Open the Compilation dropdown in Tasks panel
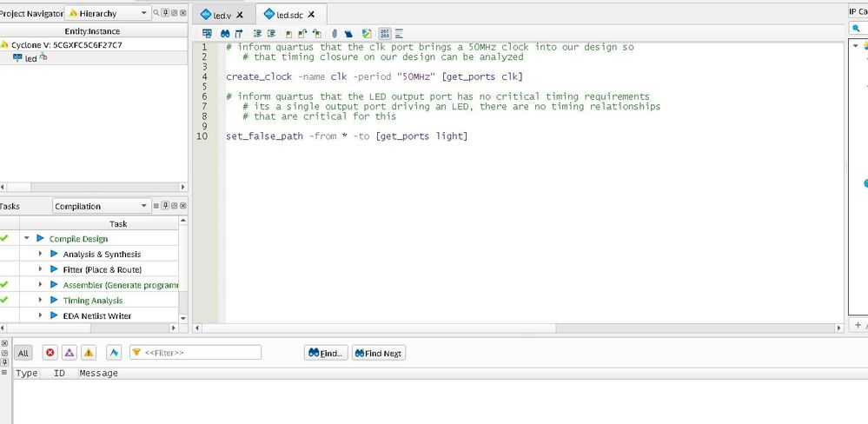868x424 pixels. tap(101, 206)
